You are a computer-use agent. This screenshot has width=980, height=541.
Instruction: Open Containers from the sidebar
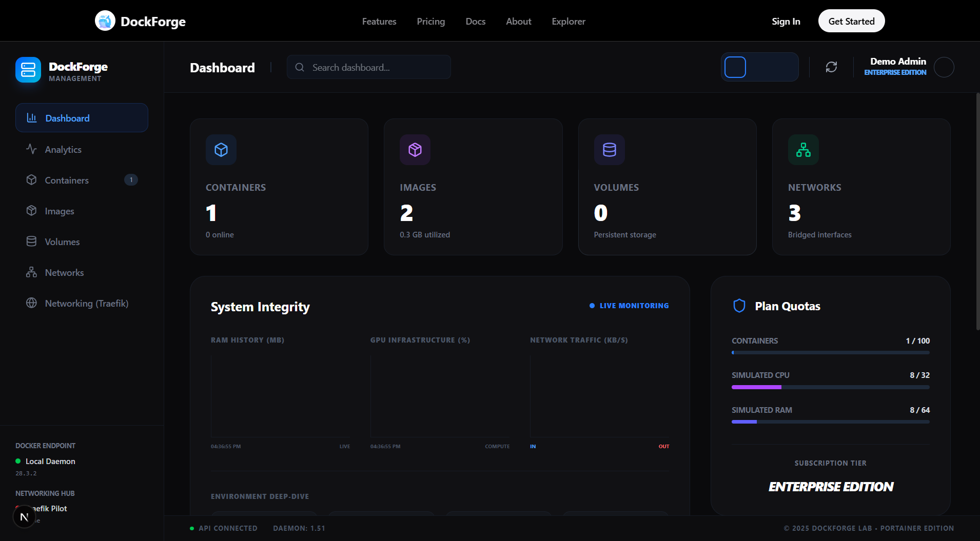pyautogui.click(x=67, y=180)
